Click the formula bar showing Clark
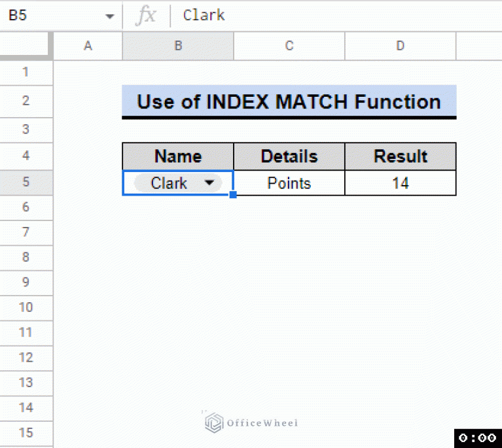Viewport: 502px width, 448px height. (x=327, y=16)
